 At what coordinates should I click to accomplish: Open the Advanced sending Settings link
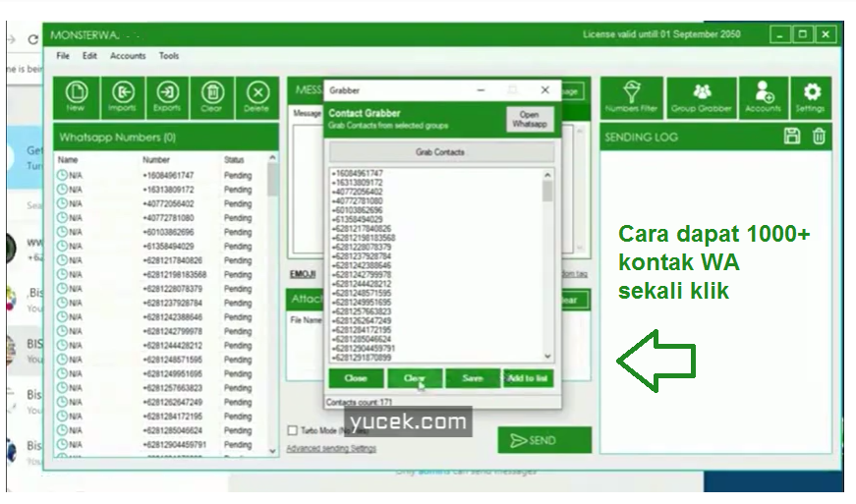331,448
